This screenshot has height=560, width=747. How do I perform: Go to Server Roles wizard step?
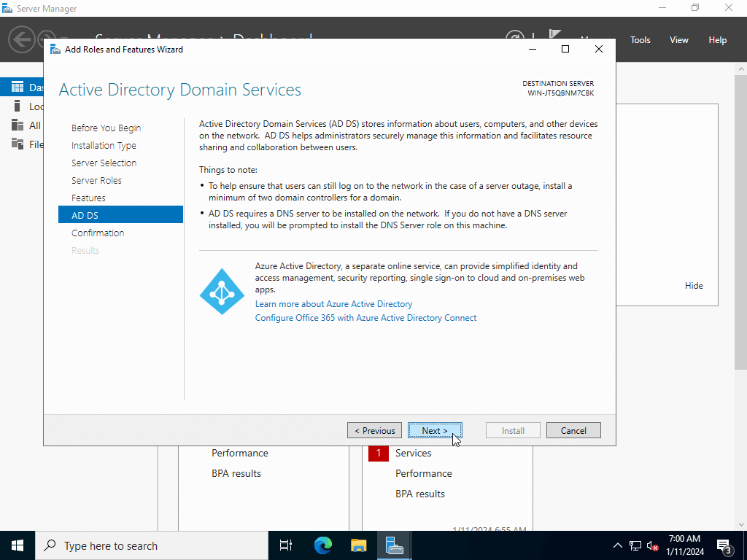click(x=96, y=180)
